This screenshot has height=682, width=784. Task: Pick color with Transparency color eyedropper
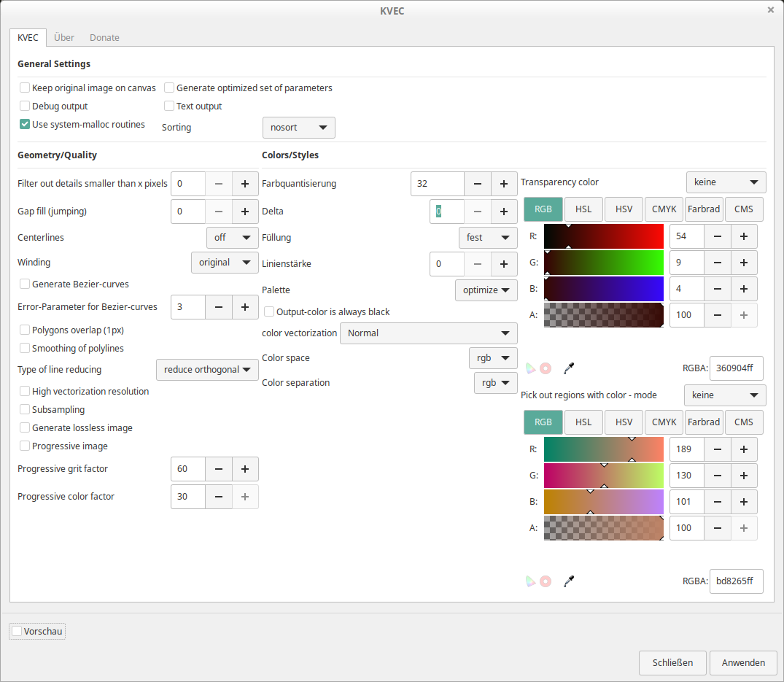pyautogui.click(x=569, y=368)
